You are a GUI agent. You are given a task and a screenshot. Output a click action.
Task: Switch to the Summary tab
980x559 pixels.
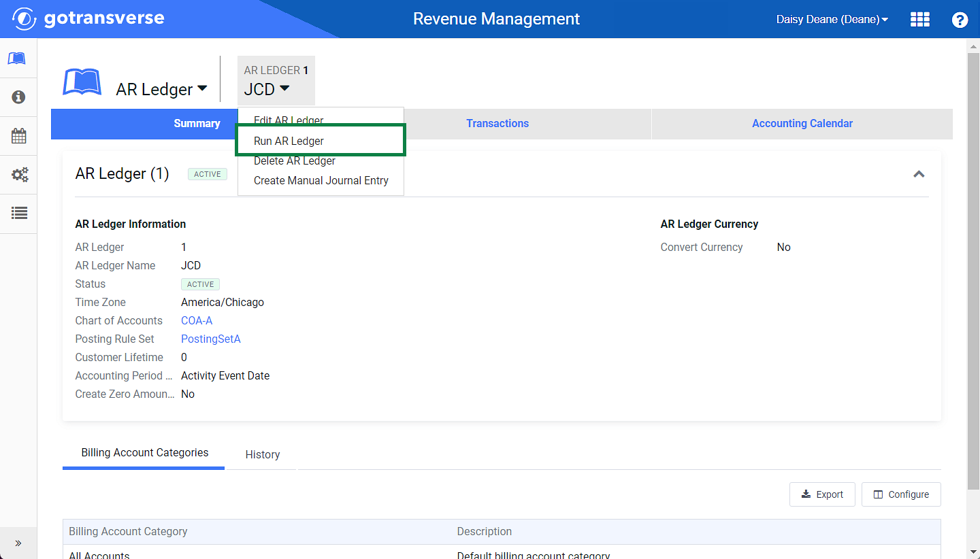pos(197,124)
